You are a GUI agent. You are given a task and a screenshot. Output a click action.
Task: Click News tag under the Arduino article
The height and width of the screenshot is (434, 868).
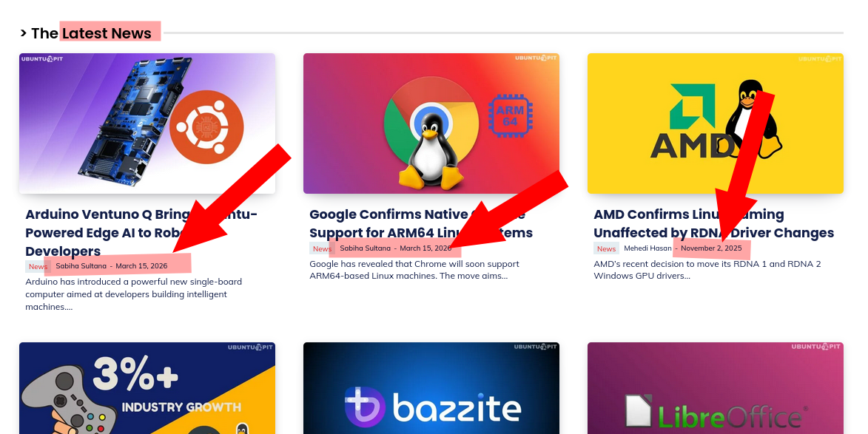(x=38, y=266)
